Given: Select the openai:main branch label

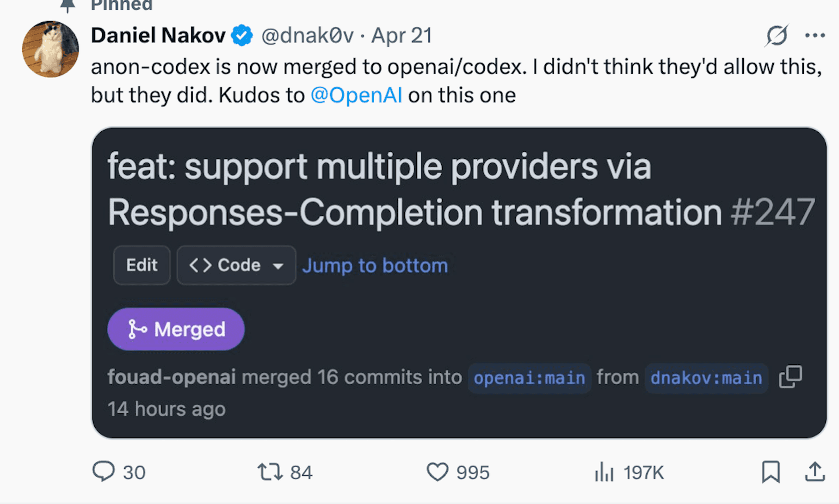Looking at the screenshot, I should 529,378.
